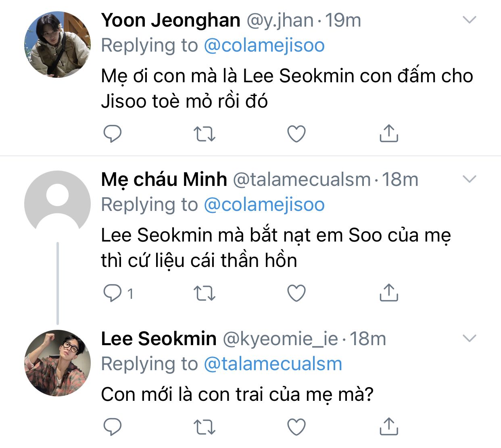The width and height of the screenshot is (501, 448).
Task: Reply to Lee Seokmin's tweet
Action: 113,427
